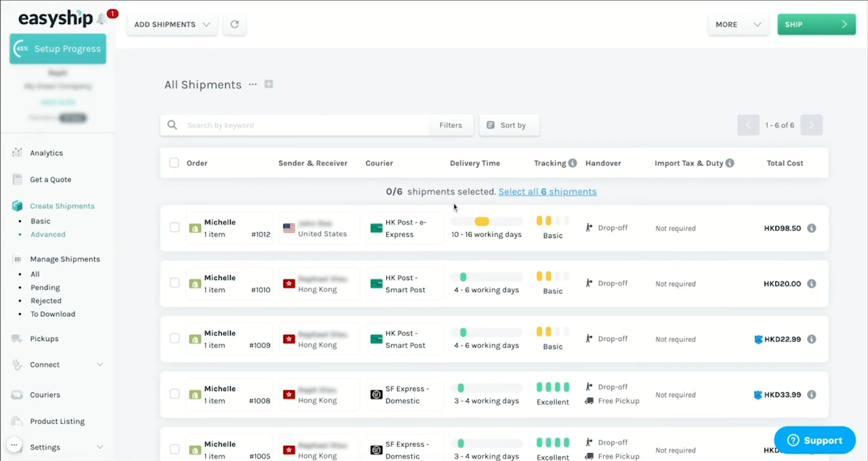
Task: Click info icon next to HKD33.99
Action: (x=811, y=394)
